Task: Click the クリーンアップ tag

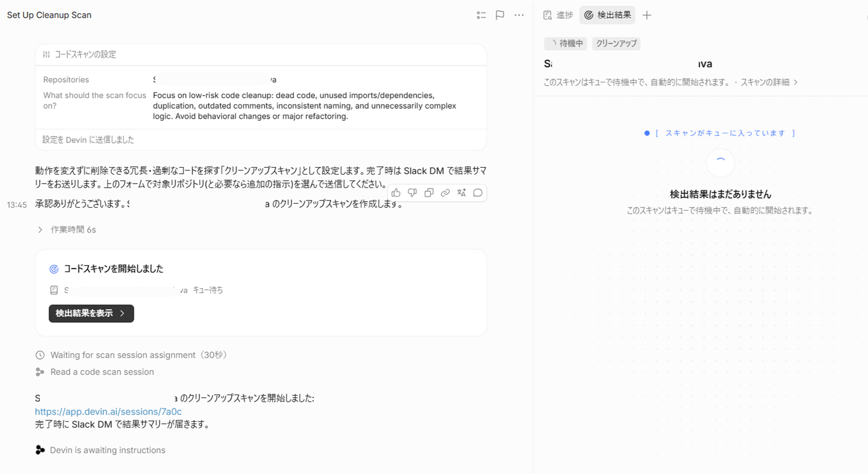Action: point(616,43)
